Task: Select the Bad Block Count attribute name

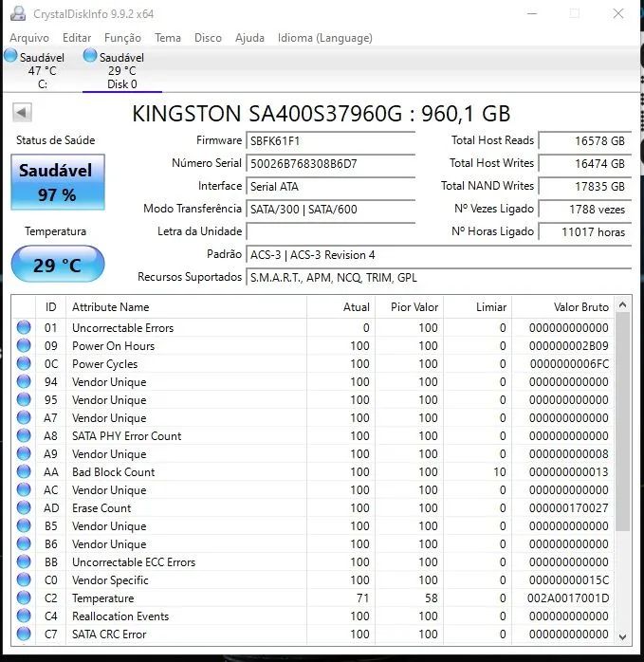Action: [x=113, y=472]
